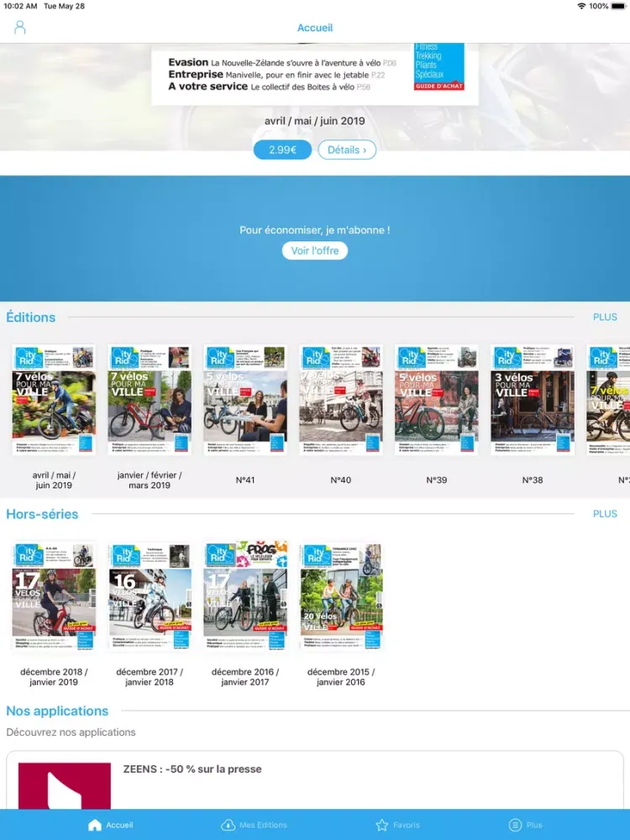Select the Éditions section heading
Image resolution: width=630 pixels, height=840 pixels.
[x=30, y=318]
